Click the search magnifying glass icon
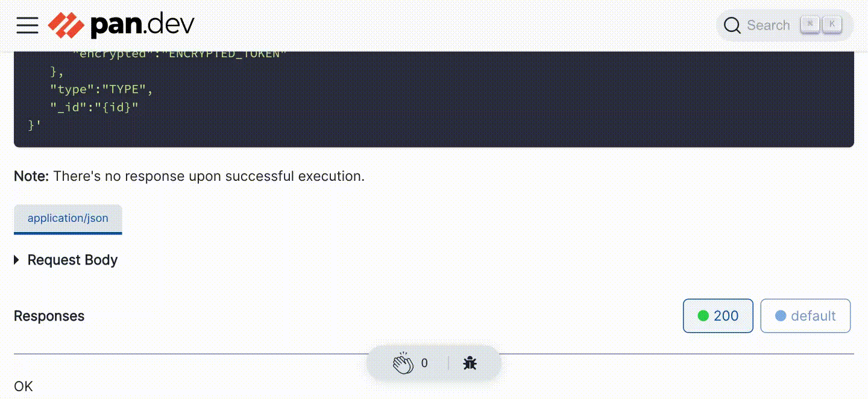868x399 pixels. pyautogui.click(x=732, y=25)
